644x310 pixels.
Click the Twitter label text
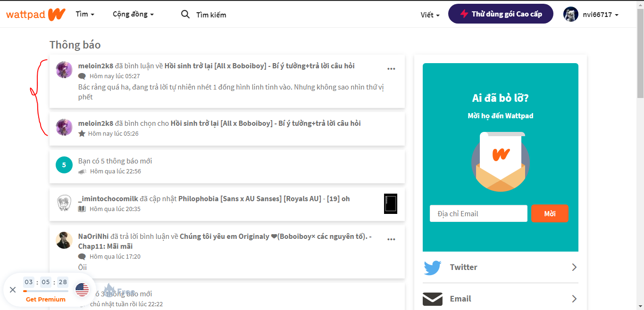(x=463, y=267)
